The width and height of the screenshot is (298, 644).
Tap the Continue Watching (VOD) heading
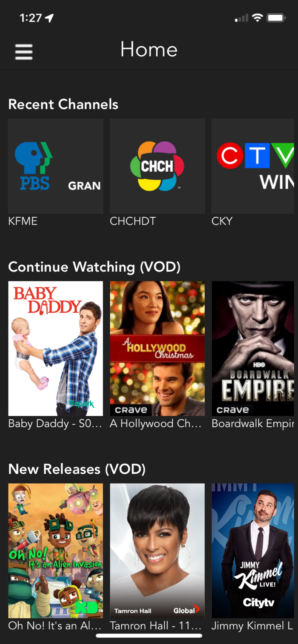[x=94, y=267]
